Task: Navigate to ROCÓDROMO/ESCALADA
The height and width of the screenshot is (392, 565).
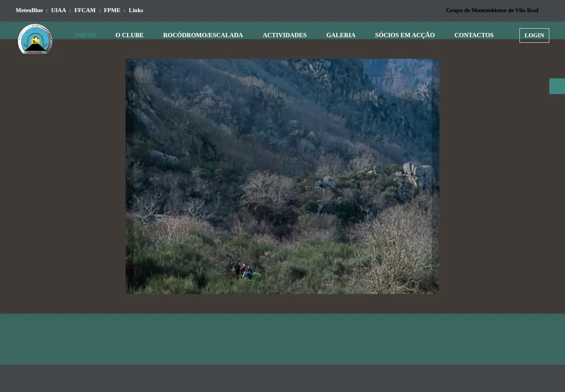Action: click(x=203, y=35)
